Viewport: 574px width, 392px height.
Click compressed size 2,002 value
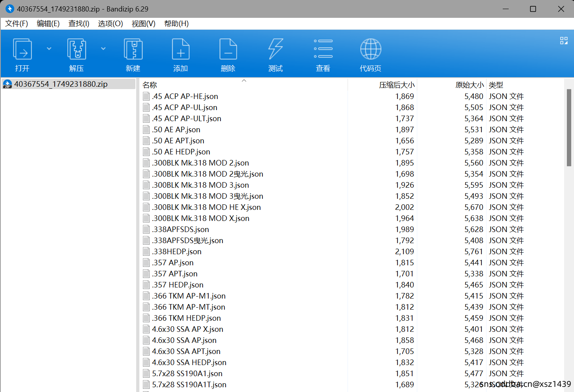(x=405, y=207)
